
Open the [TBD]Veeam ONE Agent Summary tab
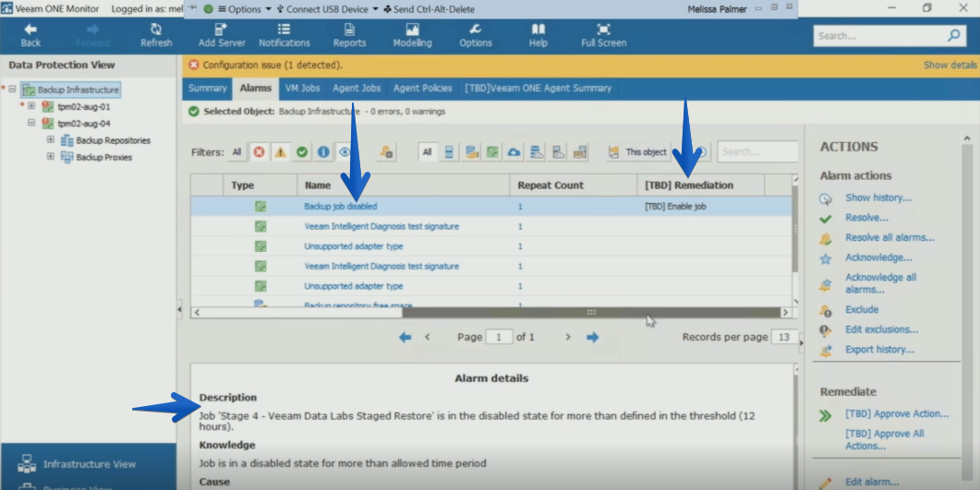(538, 89)
